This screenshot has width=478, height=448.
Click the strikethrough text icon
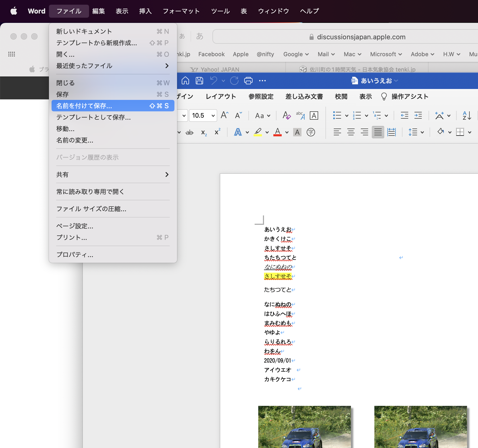pyautogui.click(x=190, y=132)
